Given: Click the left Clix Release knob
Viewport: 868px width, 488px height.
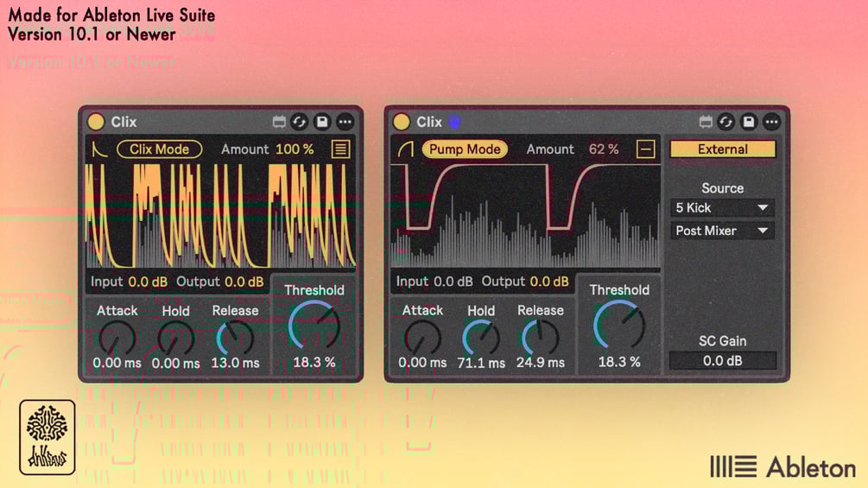Looking at the screenshot, I should coord(235,339).
